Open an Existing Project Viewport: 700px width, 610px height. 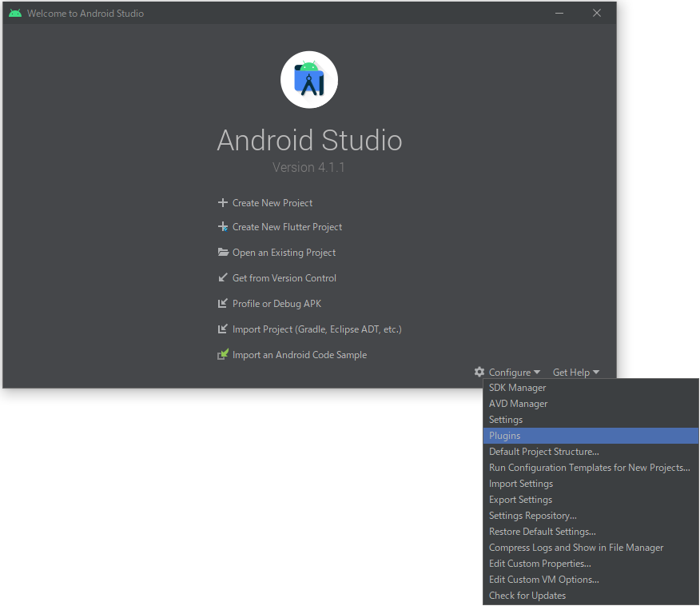284,253
